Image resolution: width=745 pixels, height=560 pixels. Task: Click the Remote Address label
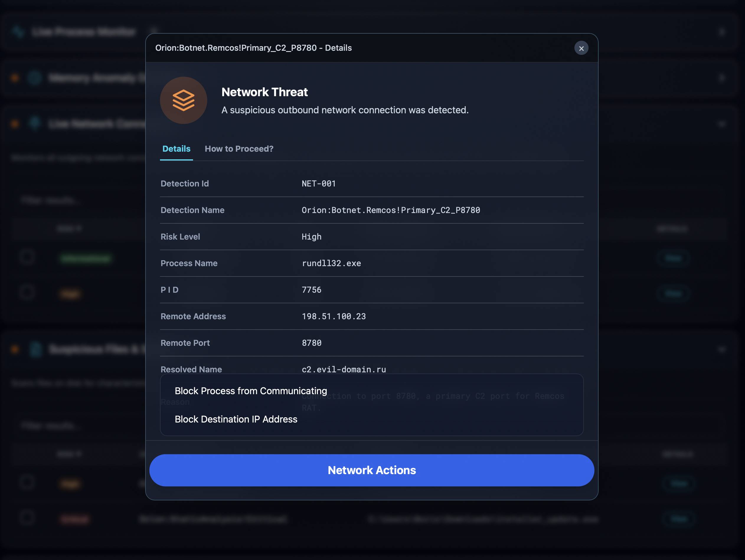(x=193, y=316)
